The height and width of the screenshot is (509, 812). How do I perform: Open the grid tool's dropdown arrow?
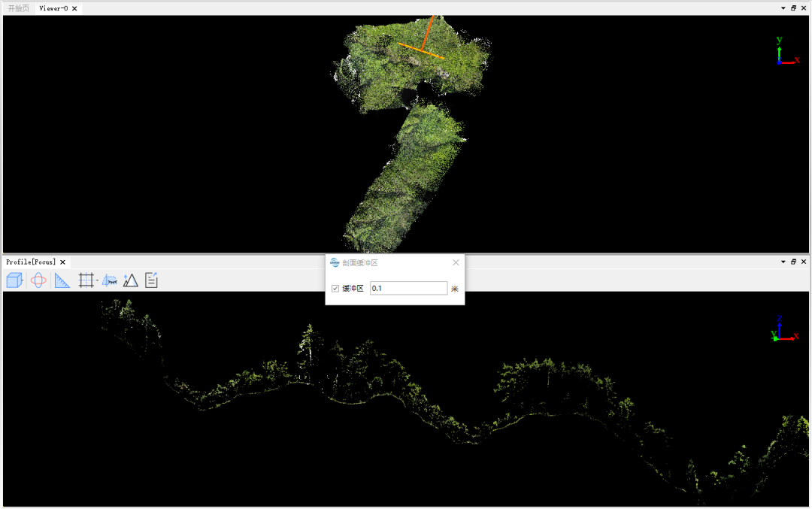(x=97, y=280)
